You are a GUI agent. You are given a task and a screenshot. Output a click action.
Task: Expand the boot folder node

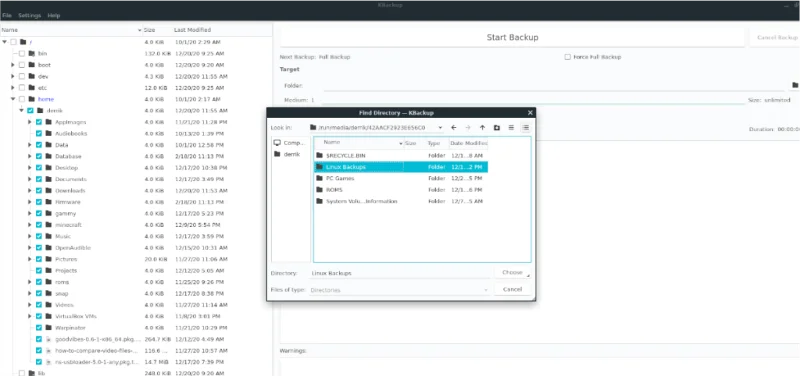[13, 65]
